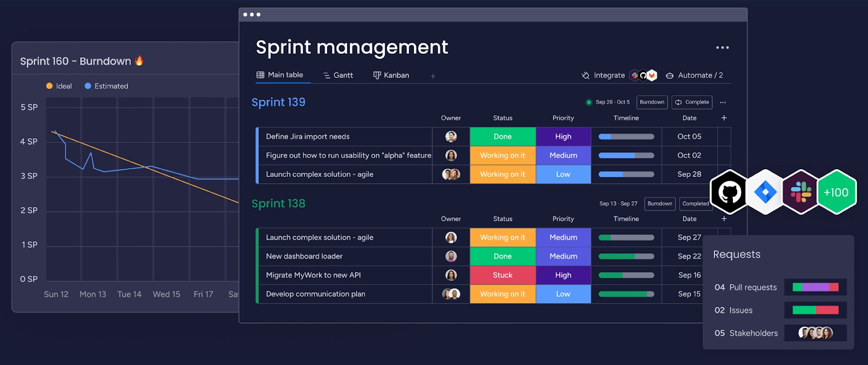Open Status dropdown for Migrate MyWork to new API
This screenshot has width=868, height=365.
[502, 276]
